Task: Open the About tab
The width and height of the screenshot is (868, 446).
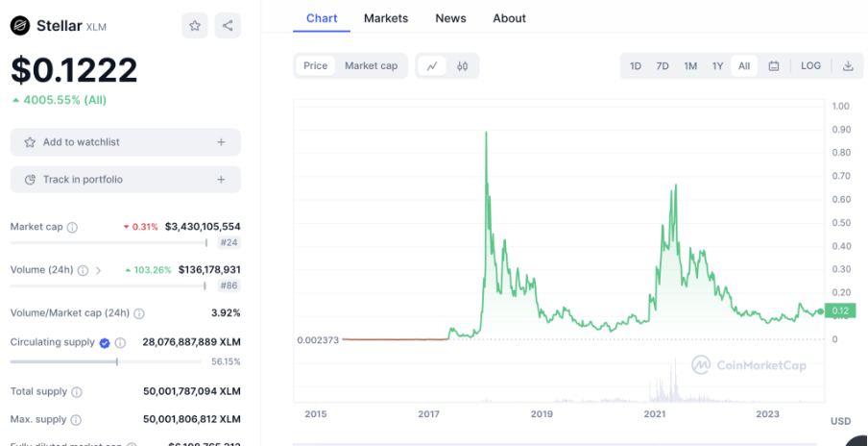Action: 509,18
